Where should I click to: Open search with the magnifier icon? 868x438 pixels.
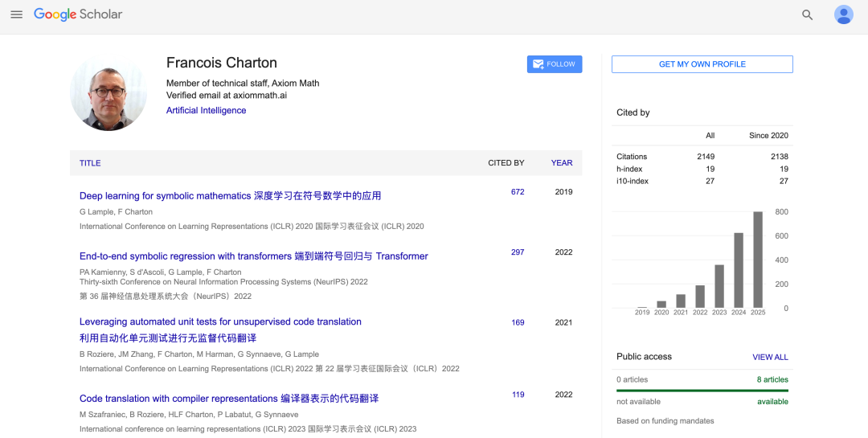[807, 14]
